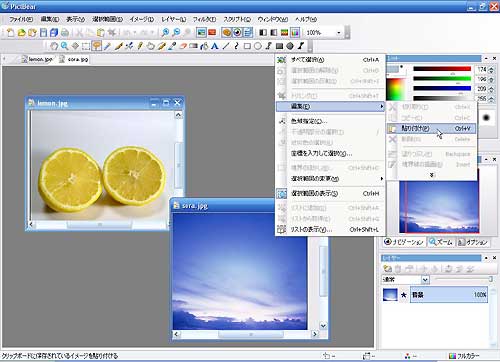This screenshot has height=362, width=500.
Task: Click the new layer icon in layer panel
Action: (388, 268)
